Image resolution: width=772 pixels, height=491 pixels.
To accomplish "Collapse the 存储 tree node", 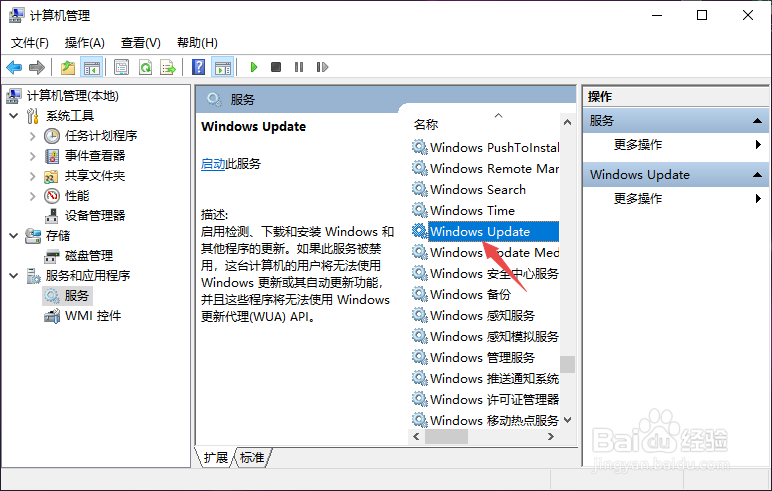I will click(x=14, y=235).
